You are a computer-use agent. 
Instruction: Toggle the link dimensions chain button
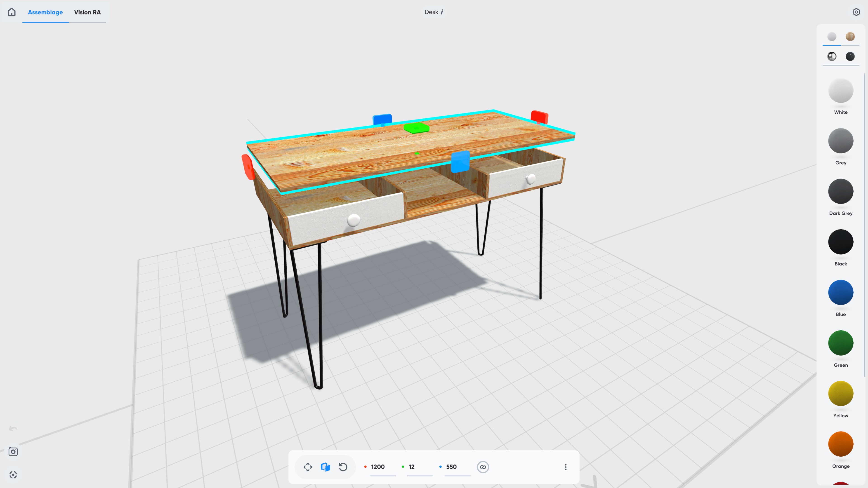pos(483,467)
